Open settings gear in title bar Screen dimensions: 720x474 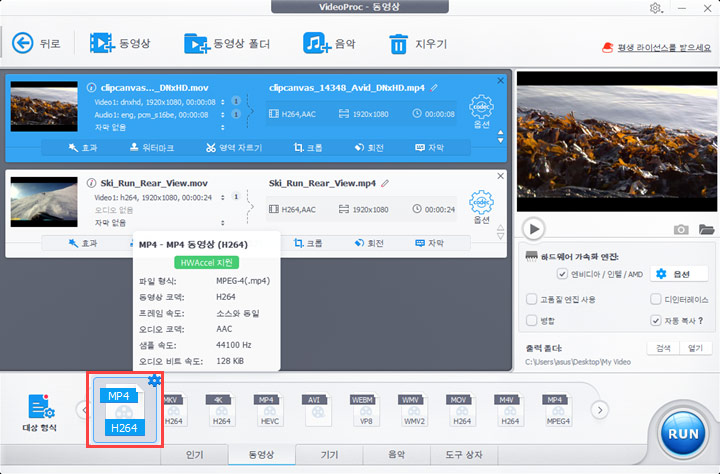[x=655, y=8]
